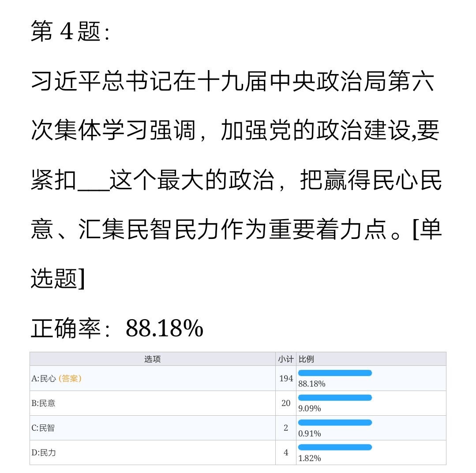This screenshot has width=476, height=473.
Task: Click the 9.09% percentage text
Action: point(310,409)
